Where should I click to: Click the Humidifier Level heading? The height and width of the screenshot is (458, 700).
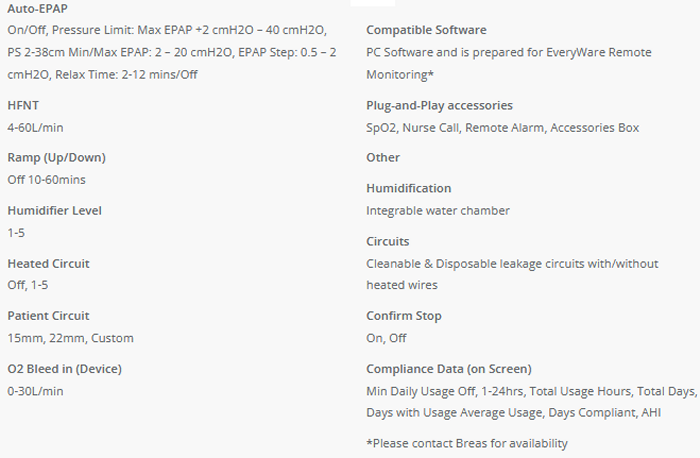click(54, 211)
